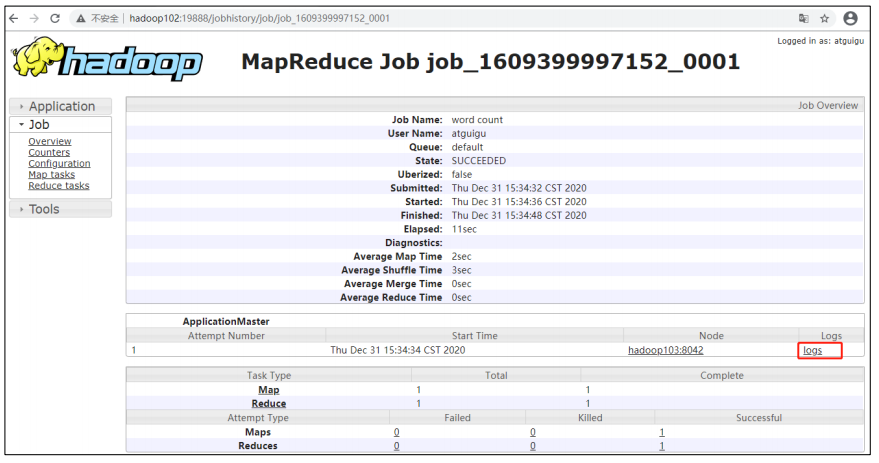Open the browser profile avatar icon
The image size is (879, 463).
tap(850, 18)
